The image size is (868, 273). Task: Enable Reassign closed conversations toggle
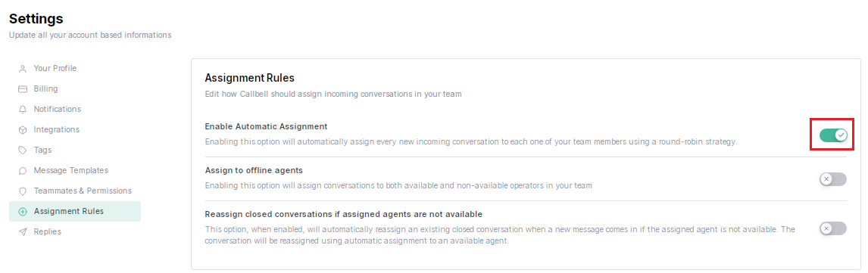833,228
